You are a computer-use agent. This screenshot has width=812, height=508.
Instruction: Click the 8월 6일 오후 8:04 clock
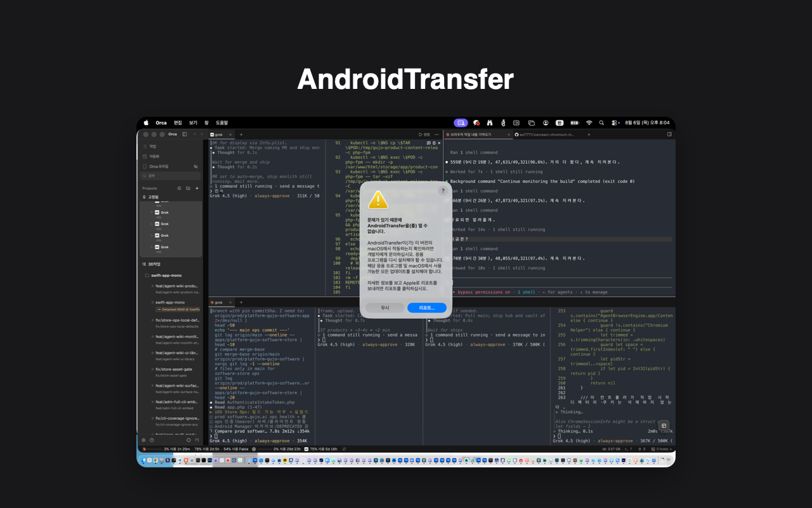(647, 123)
